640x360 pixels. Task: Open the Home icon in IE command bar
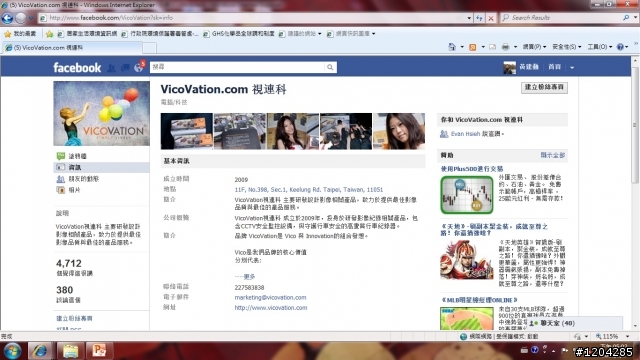pos(452,47)
